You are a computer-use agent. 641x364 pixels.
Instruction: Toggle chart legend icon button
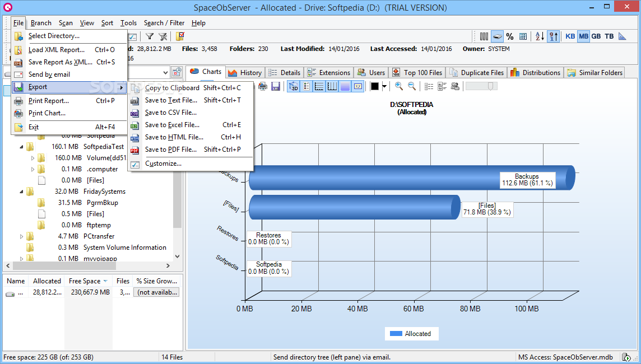click(x=306, y=86)
